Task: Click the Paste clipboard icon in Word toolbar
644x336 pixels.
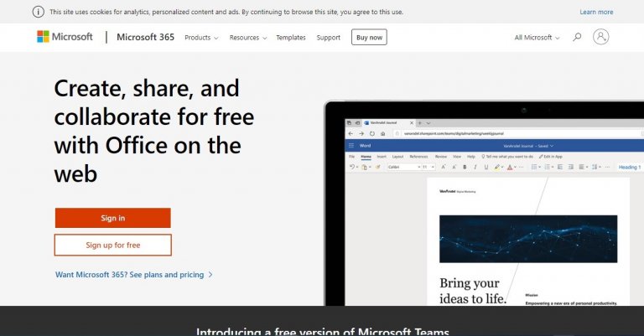Action: click(x=364, y=168)
